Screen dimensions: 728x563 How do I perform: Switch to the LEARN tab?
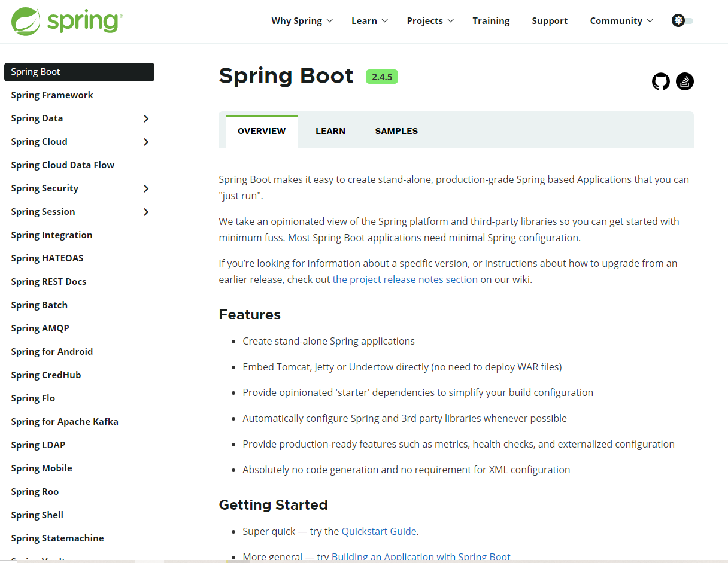pyautogui.click(x=330, y=131)
